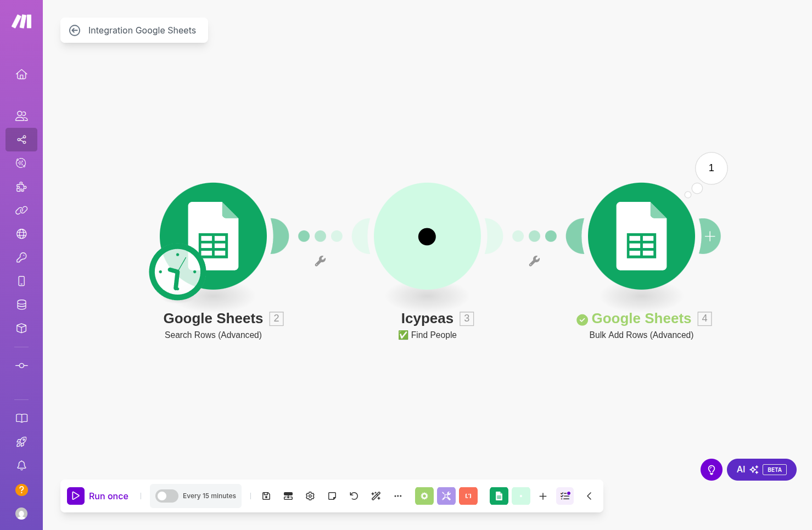Open the three-dots More menu
Image resolution: width=812 pixels, height=530 pixels.
(398, 496)
